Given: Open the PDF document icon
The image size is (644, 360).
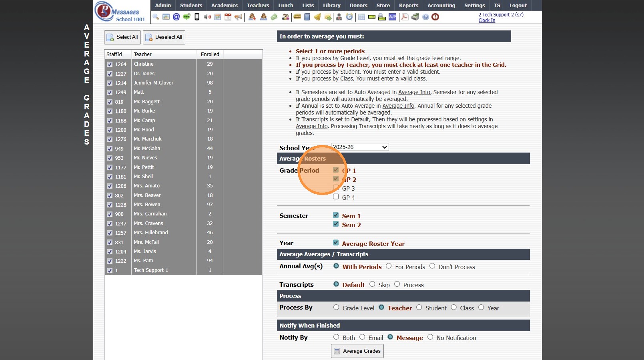Looking at the screenshot, I should pos(405,17).
